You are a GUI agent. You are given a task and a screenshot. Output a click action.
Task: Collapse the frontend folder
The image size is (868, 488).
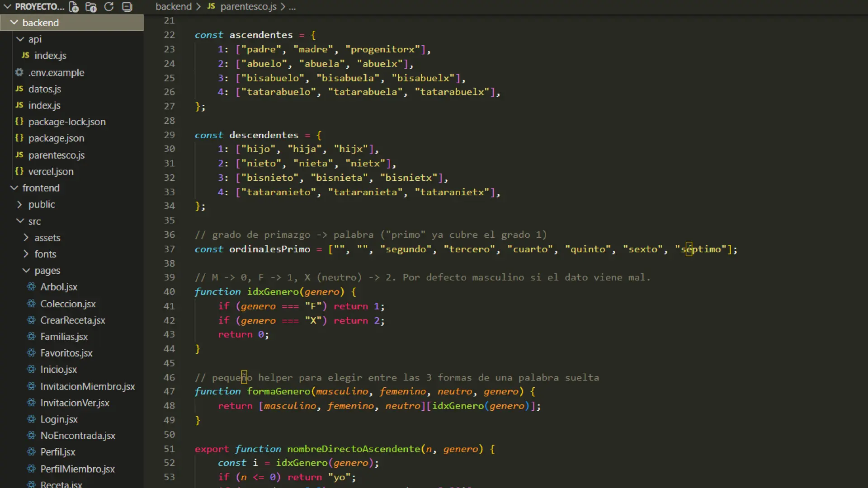click(x=14, y=188)
